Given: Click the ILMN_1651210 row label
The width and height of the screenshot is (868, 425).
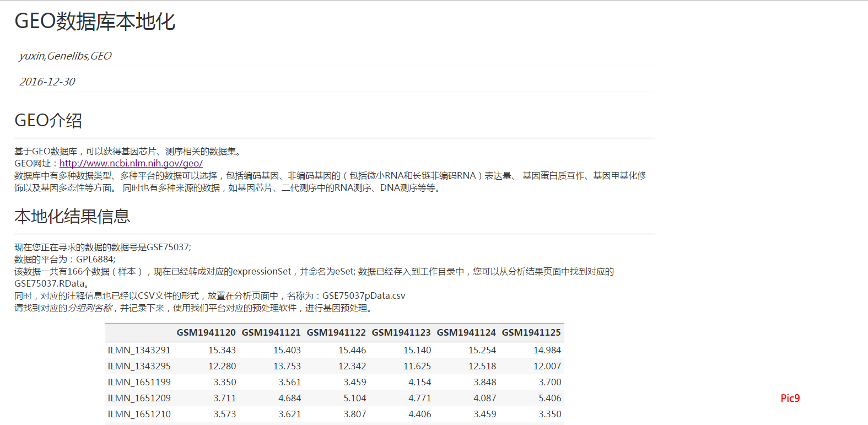Looking at the screenshot, I should click(139, 414).
